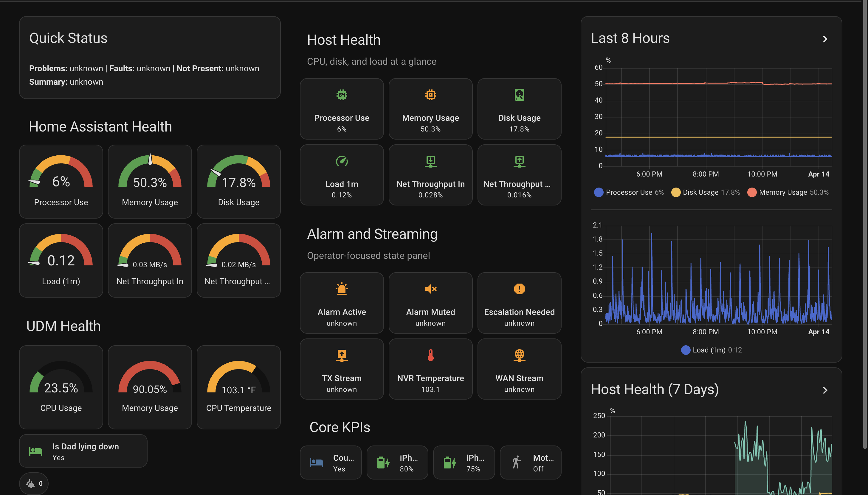Click the NVR Temperature thermometer icon
This screenshot has width=868, height=495.
point(430,355)
